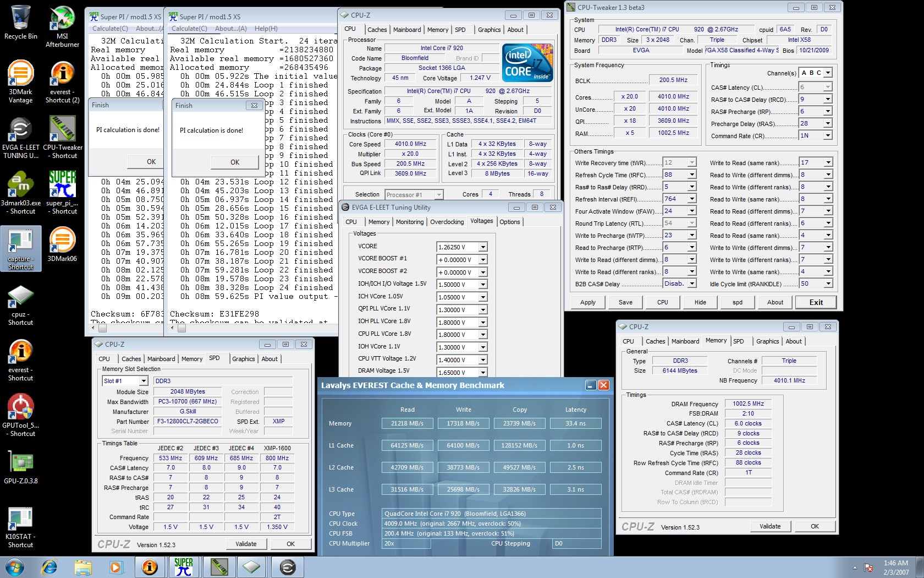The width and height of the screenshot is (924, 578).
Task: Switch to EVGA E-LEET taskbar button
Action: point(287,567)
